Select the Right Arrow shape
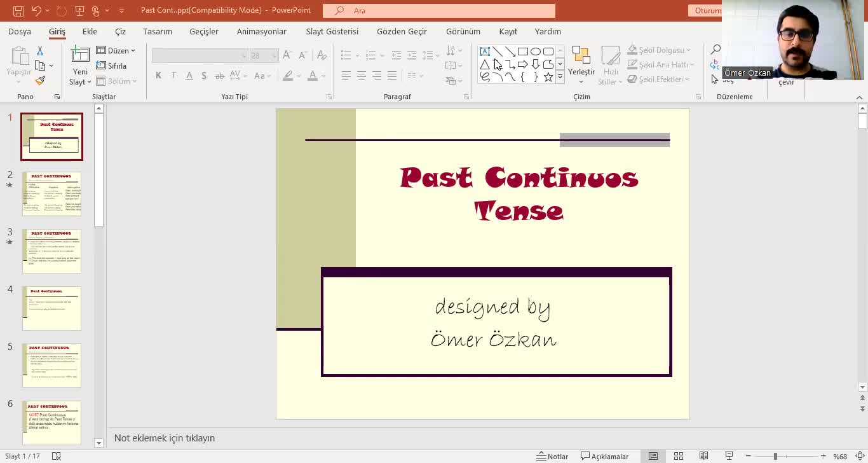This screenshot has height=463, width=868. tap(523, 64)
